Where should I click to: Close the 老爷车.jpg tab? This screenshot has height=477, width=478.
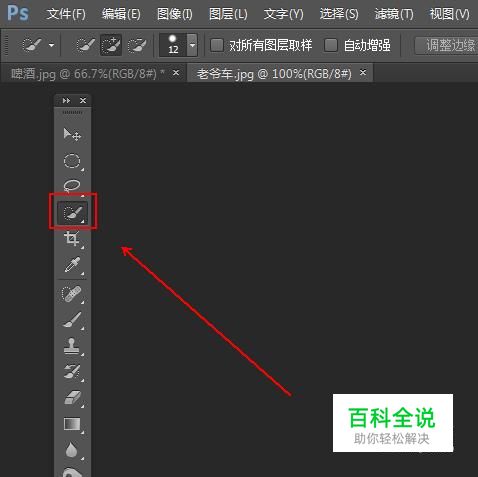tap(363, 72)
